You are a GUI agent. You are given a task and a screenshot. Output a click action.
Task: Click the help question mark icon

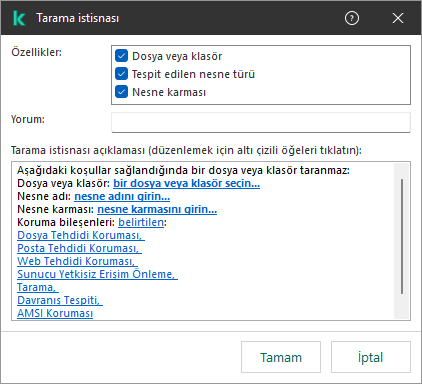[352, 18]
